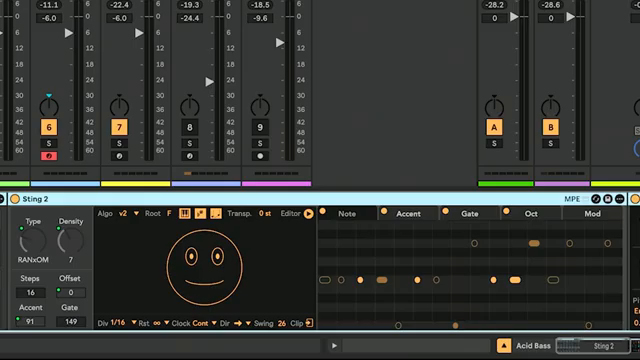
Task: Toggle the Sting 2 device activator
Action: 15,199
